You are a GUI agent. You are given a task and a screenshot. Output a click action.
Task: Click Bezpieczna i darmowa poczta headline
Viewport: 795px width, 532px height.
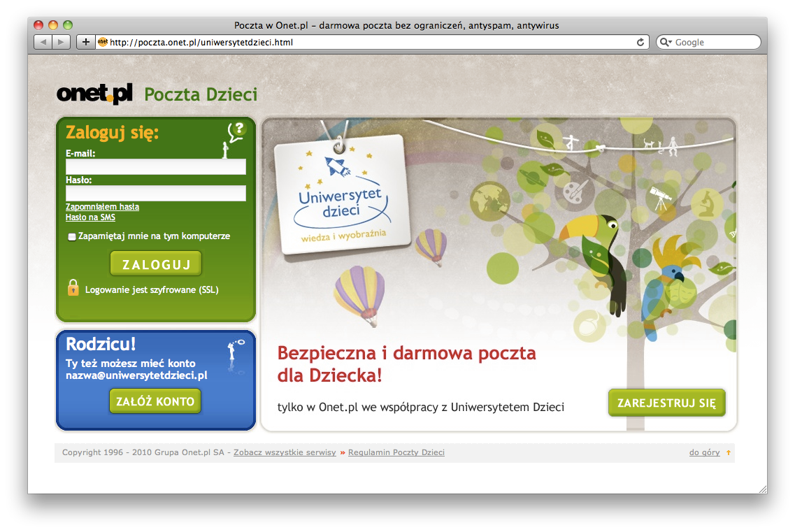[x=406, y=364]
